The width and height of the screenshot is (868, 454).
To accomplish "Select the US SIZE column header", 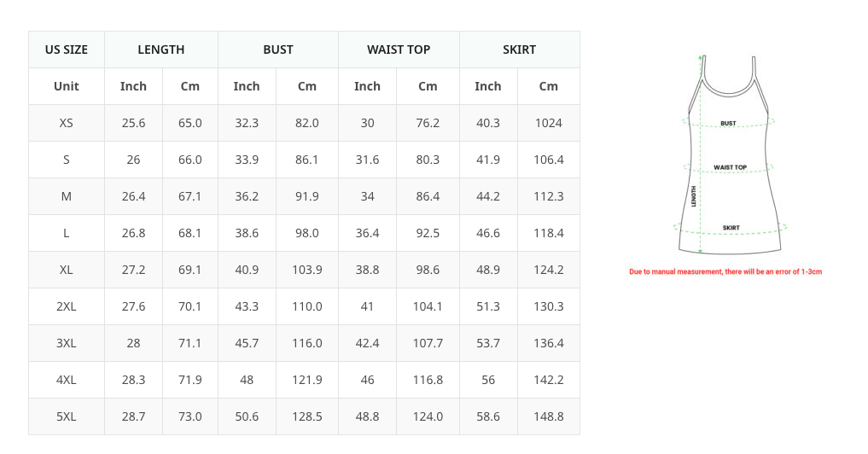I will 67,49.
